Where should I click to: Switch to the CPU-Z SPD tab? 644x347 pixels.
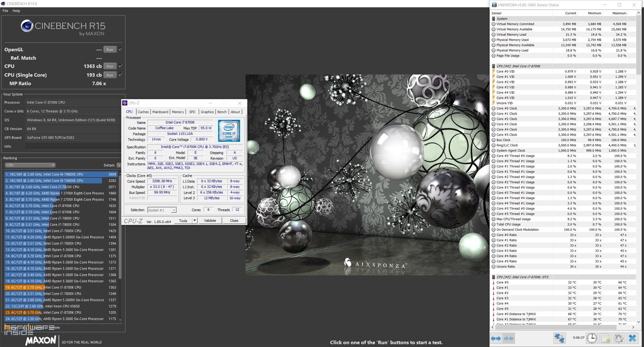[192, 112]
